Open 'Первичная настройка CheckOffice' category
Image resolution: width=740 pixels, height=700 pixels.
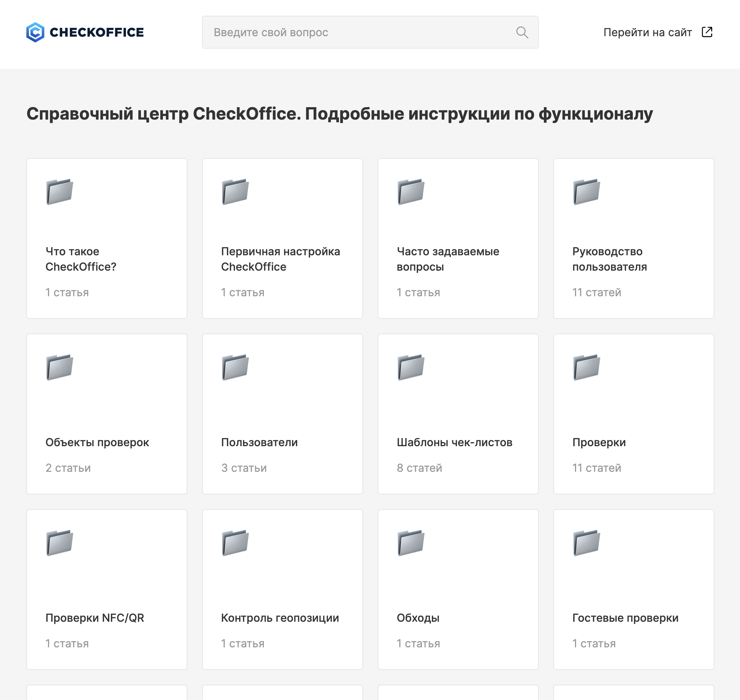(280, 259)
